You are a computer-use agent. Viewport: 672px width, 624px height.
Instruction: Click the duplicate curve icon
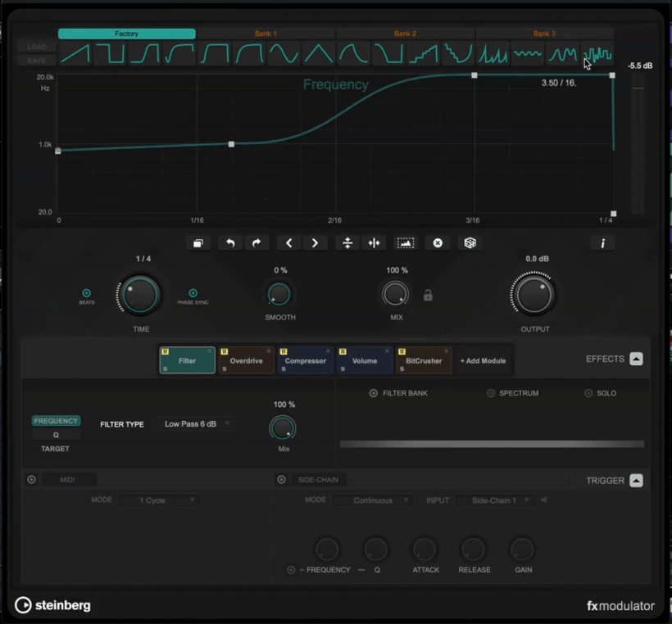[x=198, y=242]
